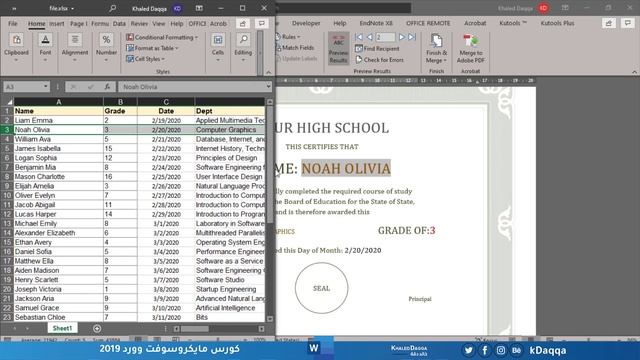Switch to Excel View tab
This screenshot has height=360, width=640.
click(x=158, y=24)
